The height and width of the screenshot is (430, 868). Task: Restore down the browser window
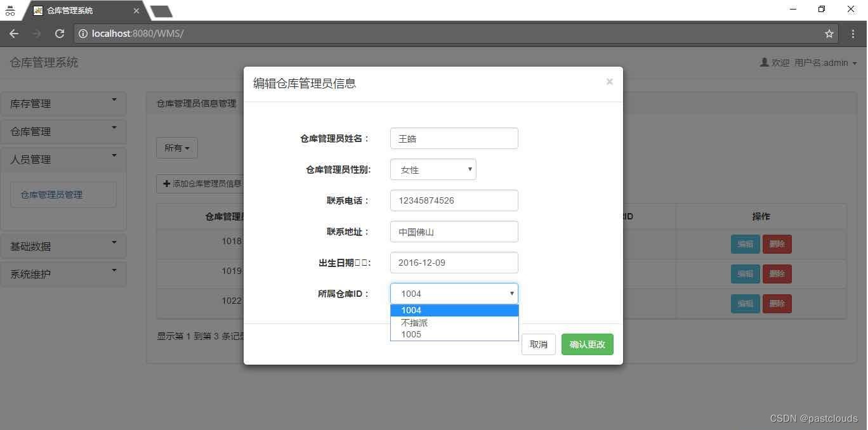point(822,9)
